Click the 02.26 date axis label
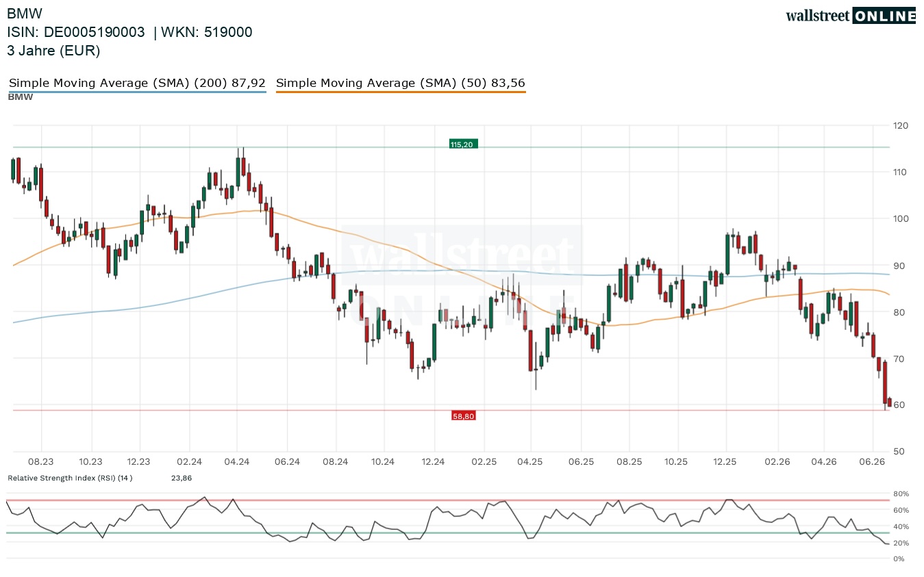924x577 pixels. pos(778,462)
